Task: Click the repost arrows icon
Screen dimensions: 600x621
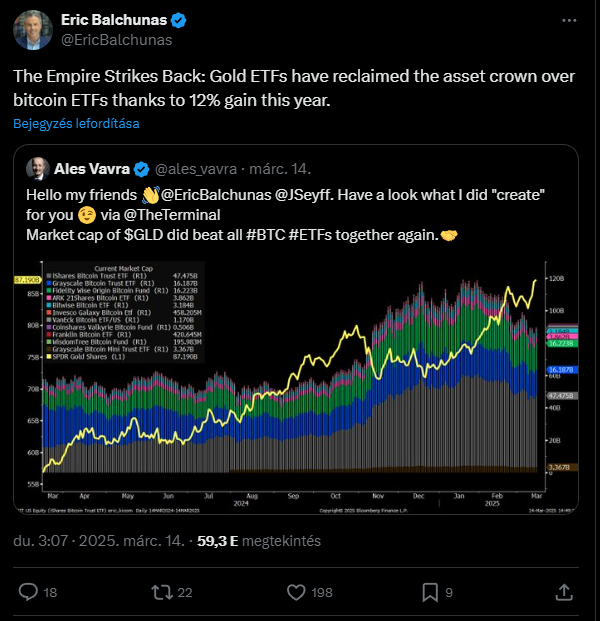Action: (x=162, y=592)
